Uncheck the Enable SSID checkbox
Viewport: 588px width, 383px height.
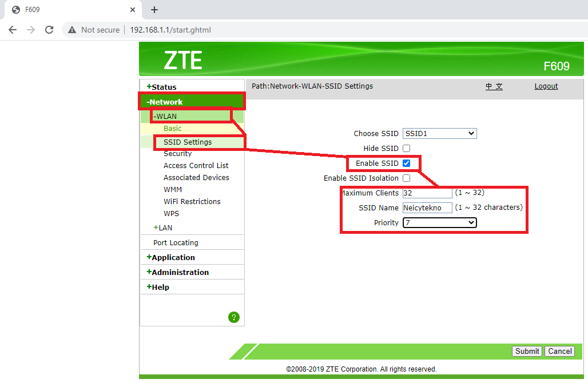click(407, 163)
